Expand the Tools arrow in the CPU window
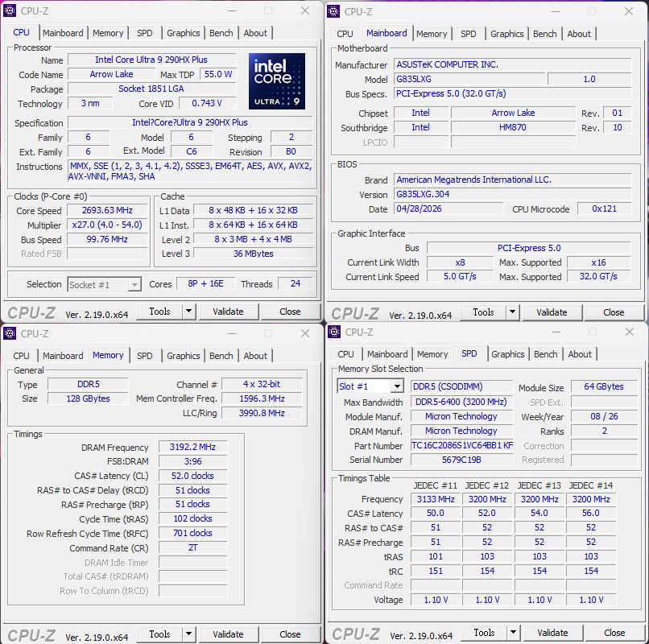 tap(188, 312)
